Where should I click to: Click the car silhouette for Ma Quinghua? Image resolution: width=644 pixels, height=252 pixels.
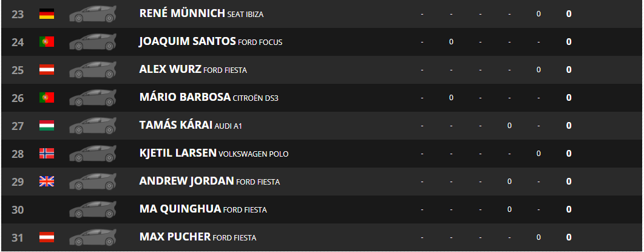point(93,209)
